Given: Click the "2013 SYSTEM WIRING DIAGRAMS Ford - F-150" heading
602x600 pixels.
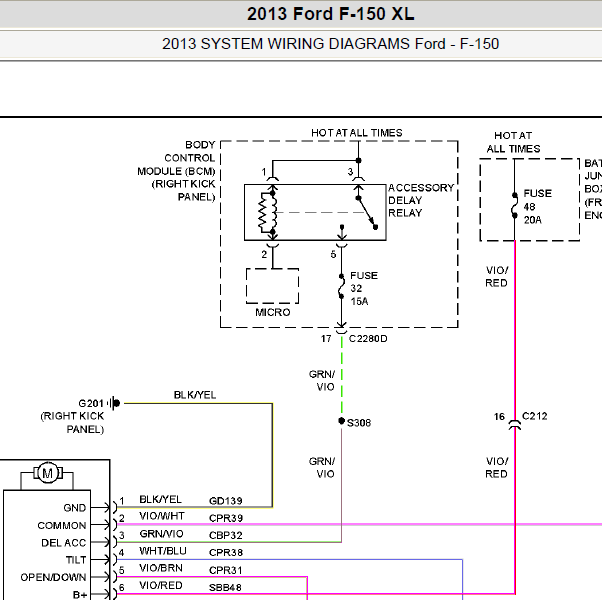Looking at the screenshot, I should (330, 44).
